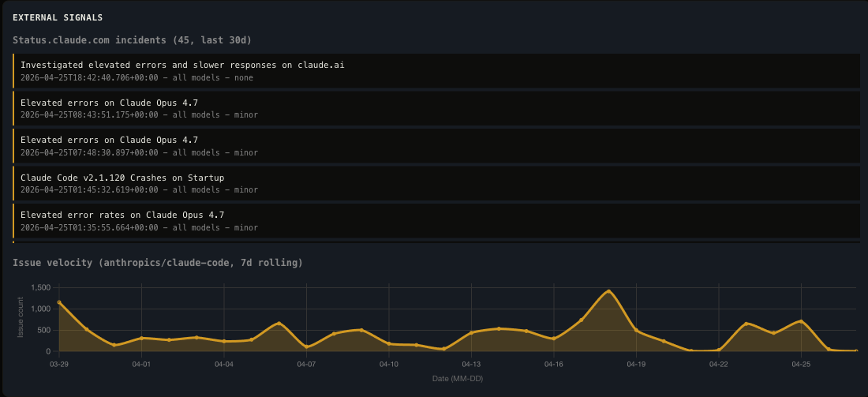The width and height of the screenshot is (868, 397).
Task: Click the 1,500 y-axis label
Action: [x=41, y=287]
